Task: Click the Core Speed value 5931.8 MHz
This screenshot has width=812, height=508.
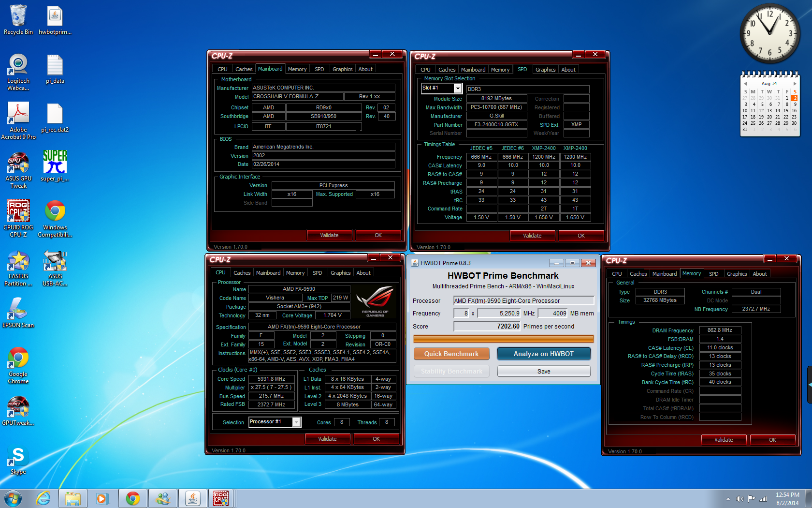Action: pyautogui.click(x=271, y=379)
